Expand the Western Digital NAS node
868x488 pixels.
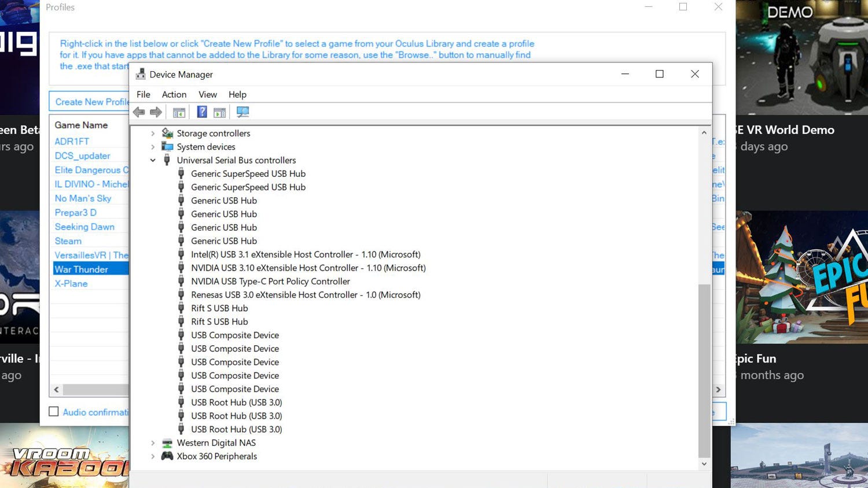tap(153, 443)
